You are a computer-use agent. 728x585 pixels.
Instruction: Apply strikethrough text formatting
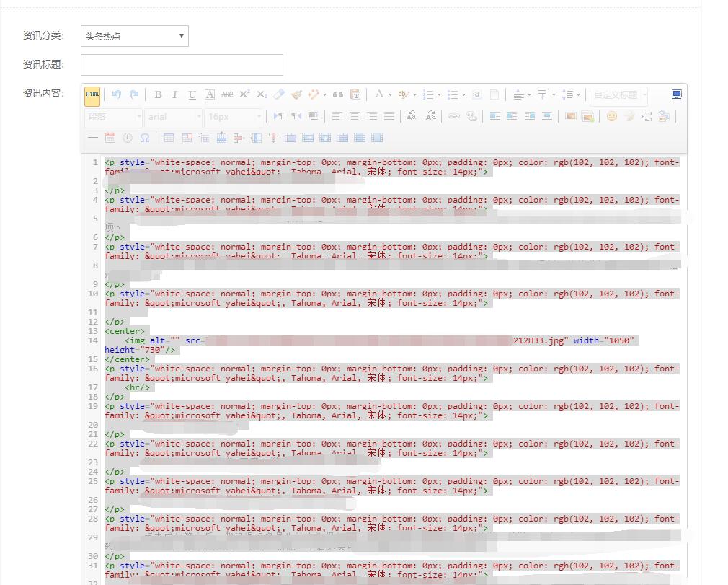[227, 94]
